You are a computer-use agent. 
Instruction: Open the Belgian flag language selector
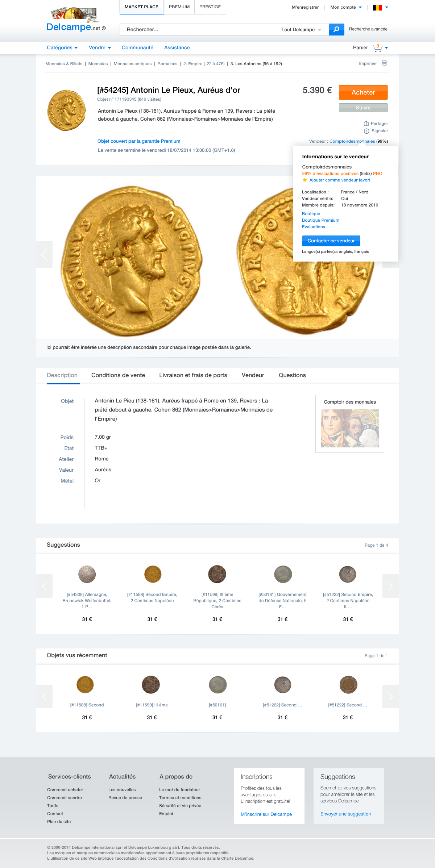point(380,7)
